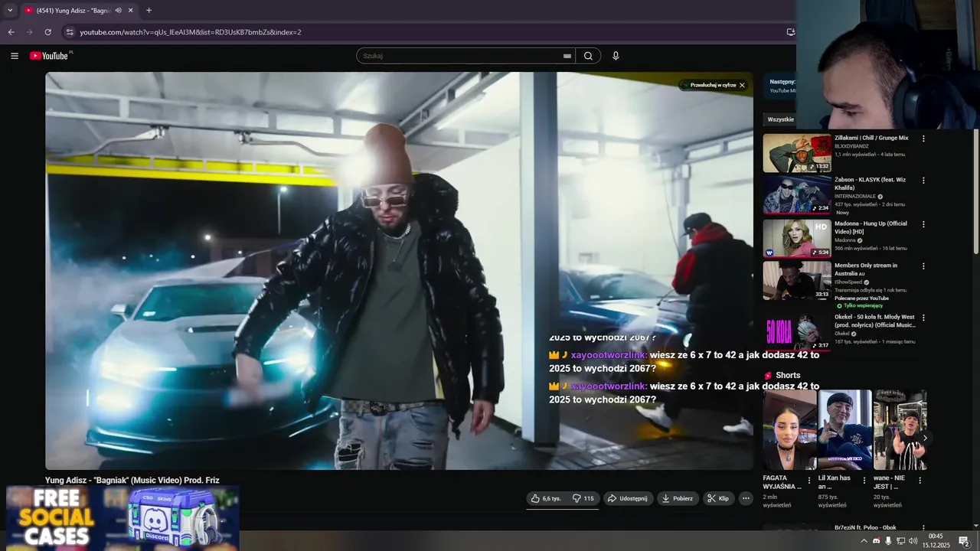Click the Pobierz download button
The height and width of the screenshot is (551, 980).
pyautogui.click(x=678, y=498)
